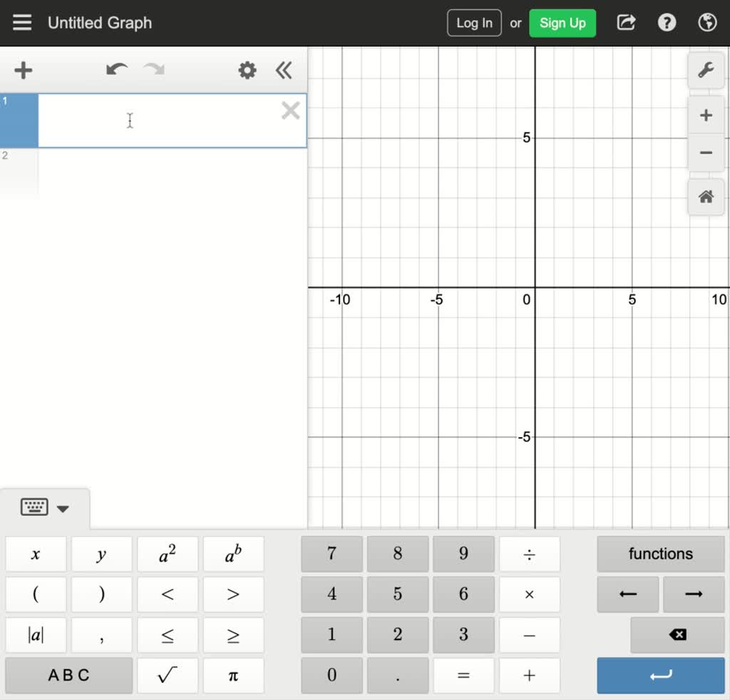
Task: Open the language globe icon
Action: [x=706, y=22]
